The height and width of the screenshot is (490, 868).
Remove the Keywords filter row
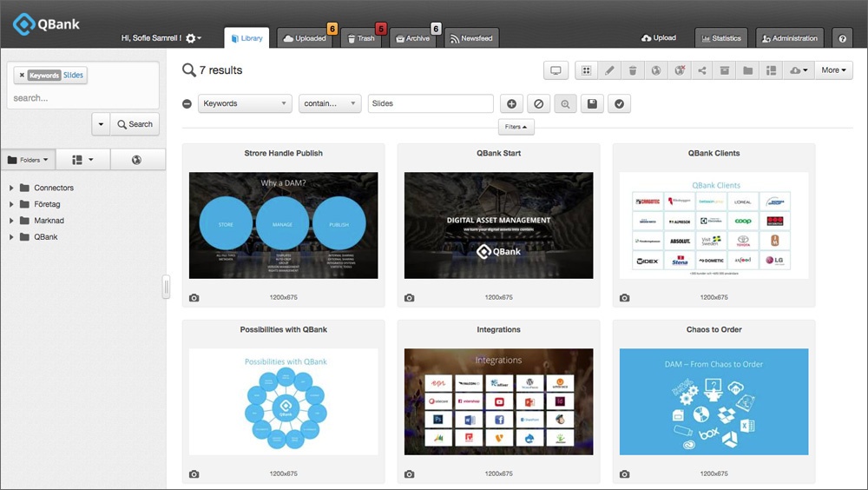point(187,103)
